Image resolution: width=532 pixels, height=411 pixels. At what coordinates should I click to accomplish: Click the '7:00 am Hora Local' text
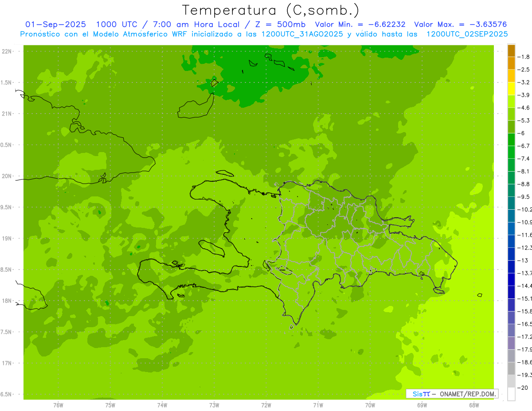(196, 24)
